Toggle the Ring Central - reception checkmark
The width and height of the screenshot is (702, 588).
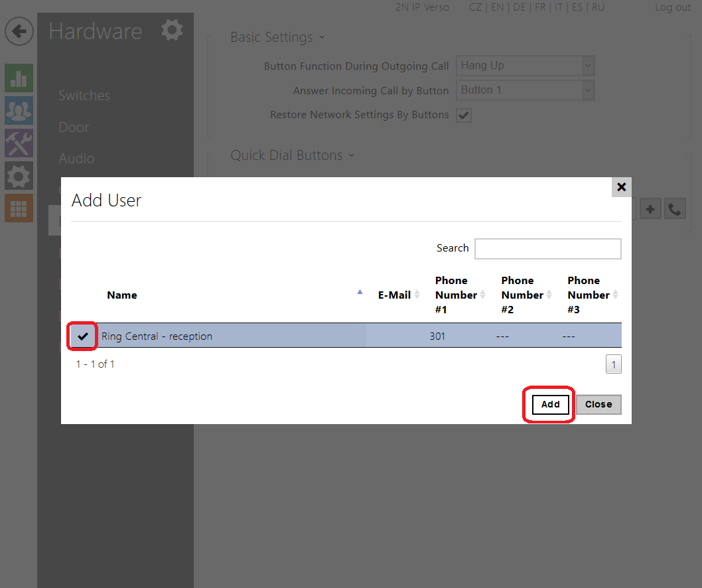(x=83, y=336)
